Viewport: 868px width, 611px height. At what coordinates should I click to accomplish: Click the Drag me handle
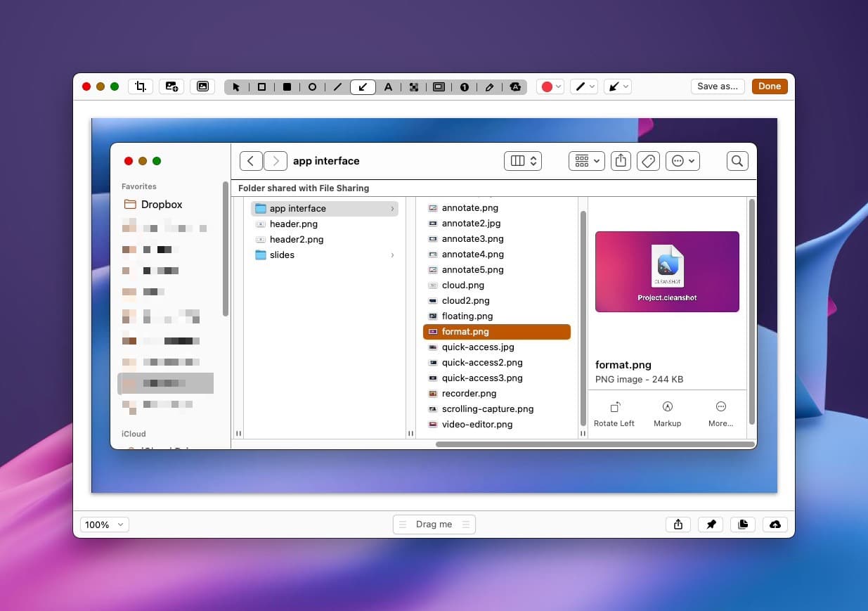pos(434,525)
